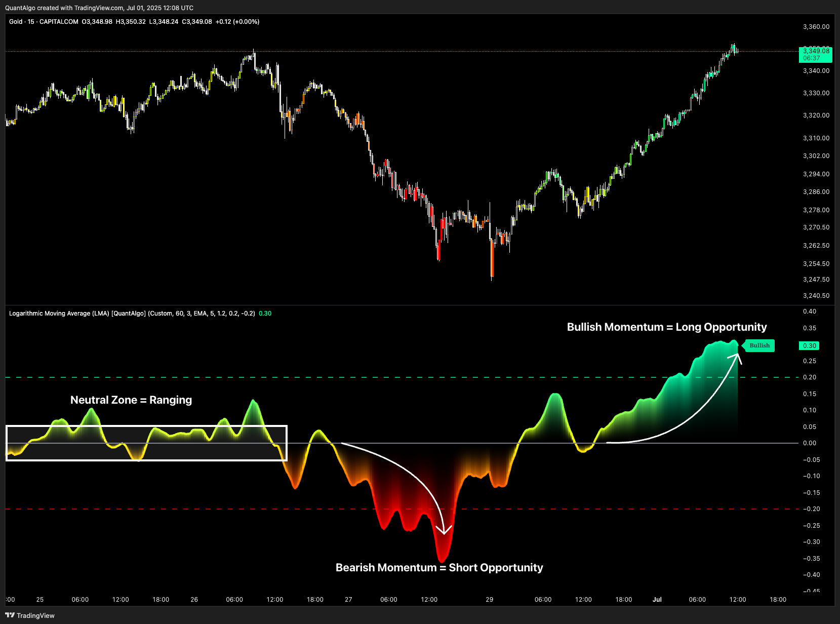Click the 3,278.00 price scale label
The image size is (840, 624).
point(816,210)
